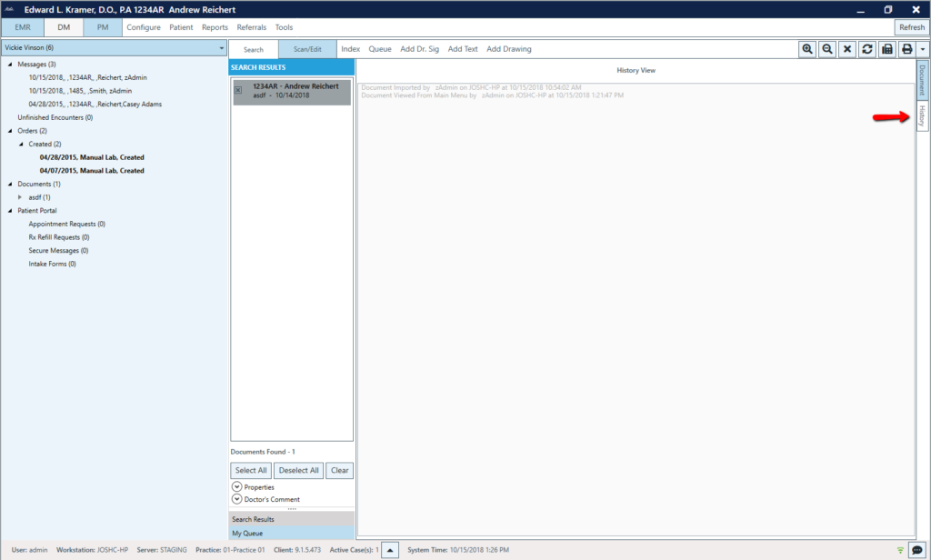Click the Document Viewed From Main Menu line
The width and height of the screenshot is (931, 560).
pyautogui.click(x=492, y=95)
